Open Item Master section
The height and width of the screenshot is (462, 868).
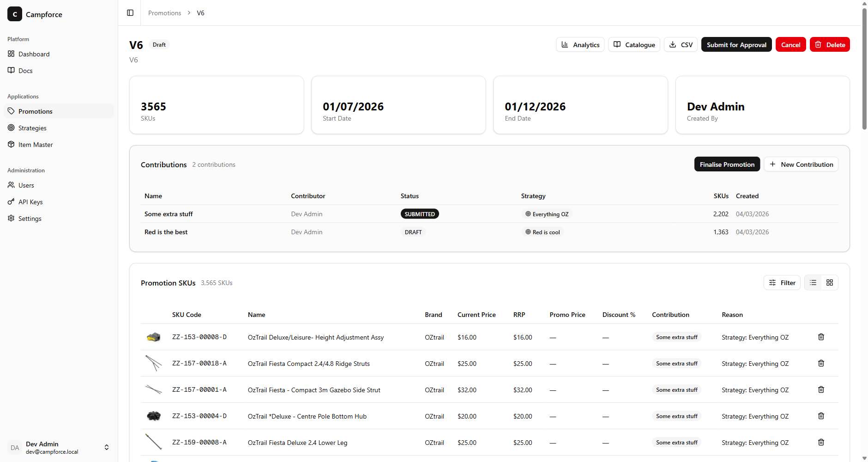[x=59, y=145]
